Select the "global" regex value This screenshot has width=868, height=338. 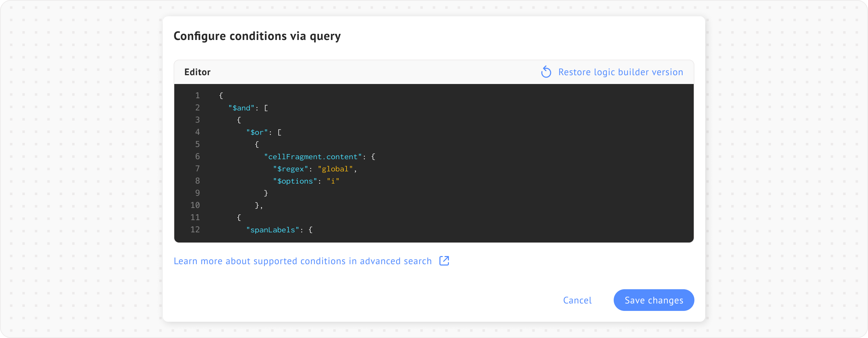(x=335, y=169)
